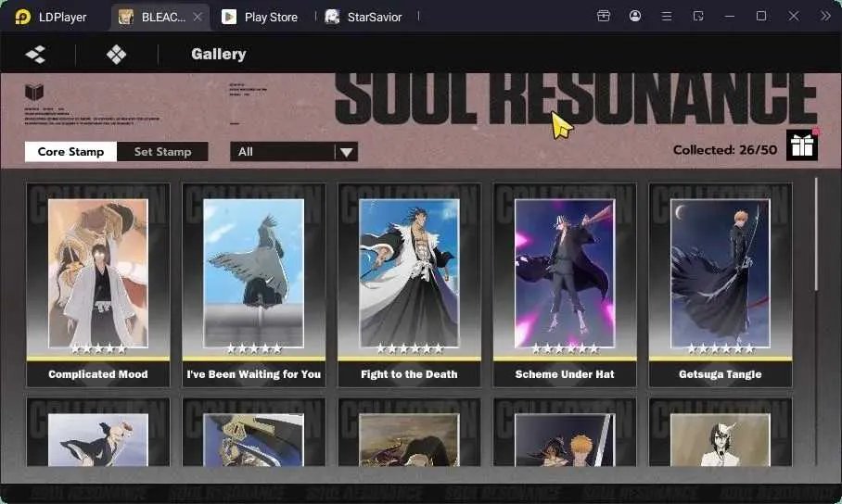842x504 pixels.
Task: Open the Getsuga Tangle artwork
Action: click(721, 272)
